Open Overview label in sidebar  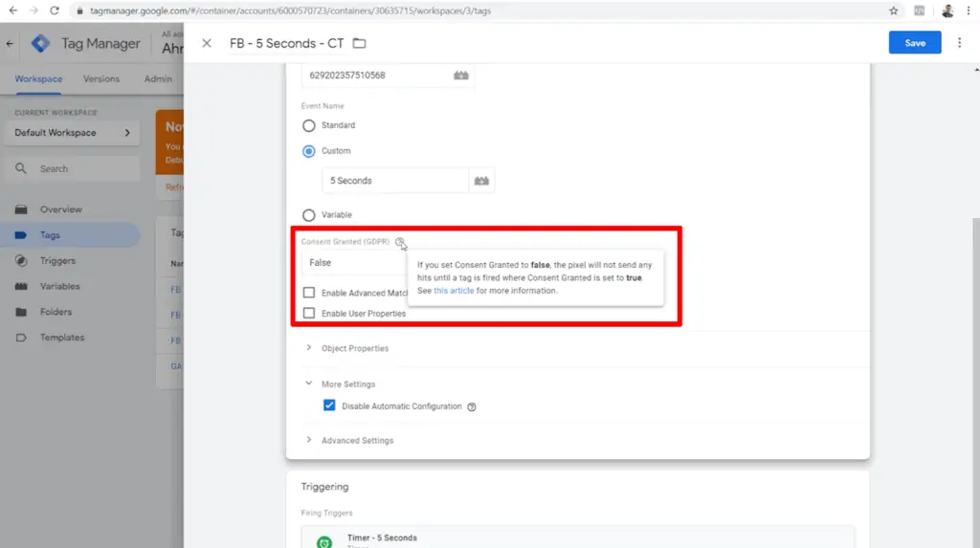pyautogui.click(x=61, y=209)
